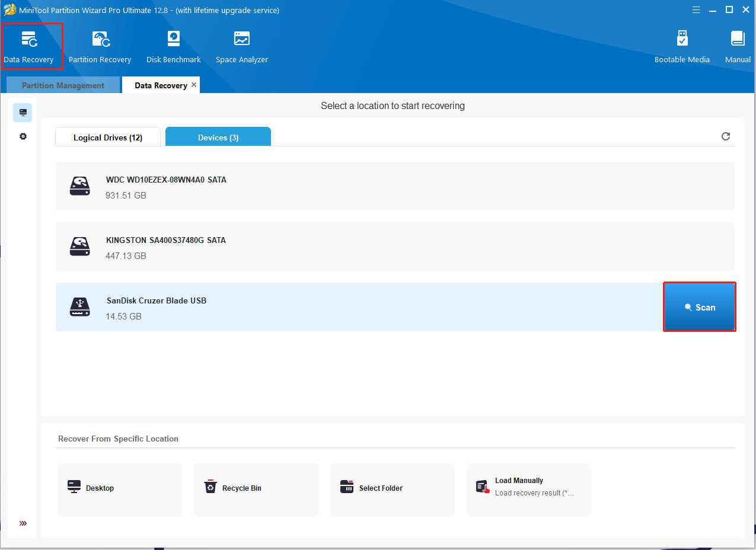756x550 pixels.
Task: Open the Data Recovery tool icon
Action: point(29,40)
